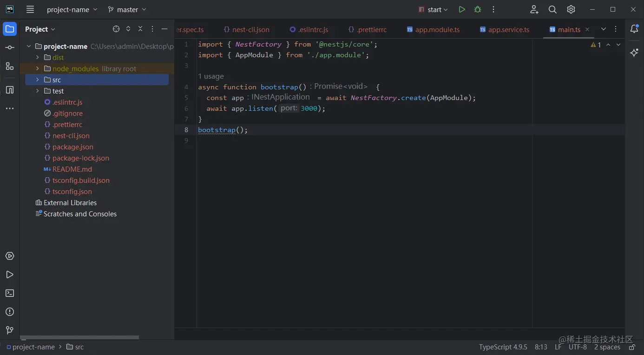Show the Notifications bell panel
This screenshot has height=355, width=644.
click(x=634, y=29)
